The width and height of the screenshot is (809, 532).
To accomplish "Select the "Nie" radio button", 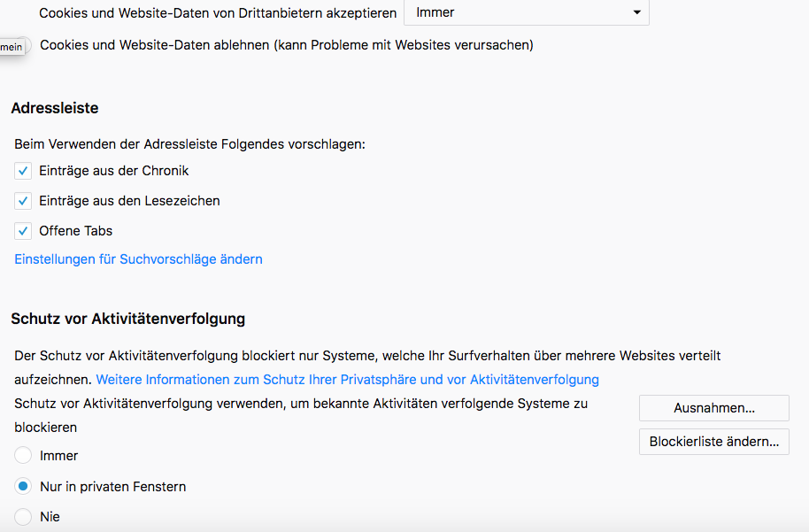I will click(x=23, y=516).
